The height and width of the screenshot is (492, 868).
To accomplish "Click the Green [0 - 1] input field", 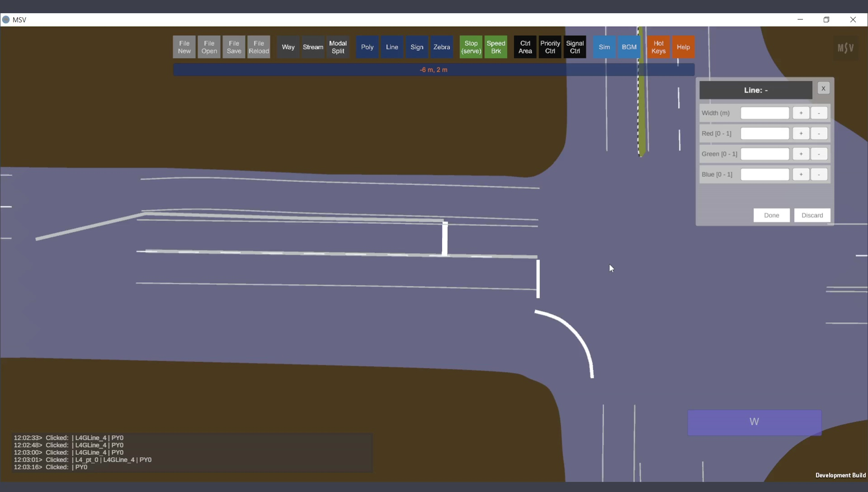I will [x=764, y=154].
